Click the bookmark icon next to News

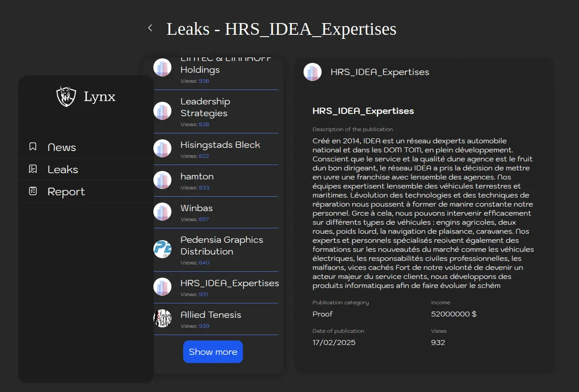[33, 147]
